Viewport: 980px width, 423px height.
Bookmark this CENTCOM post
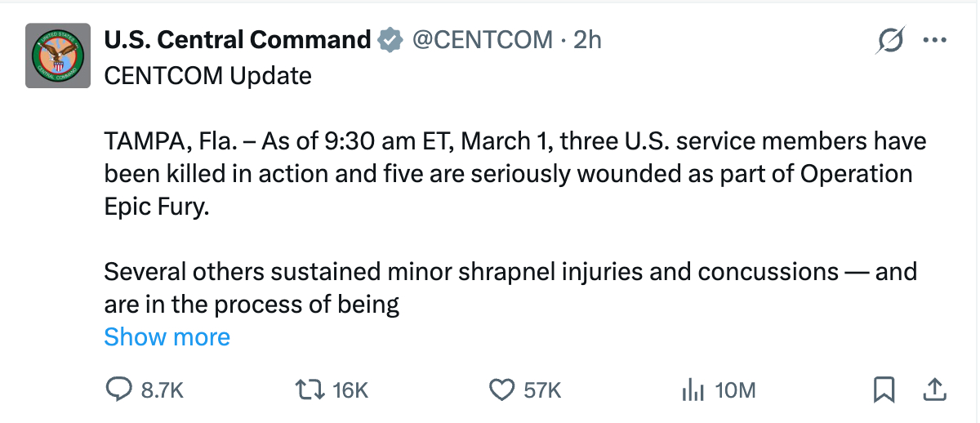coord(884,390)
